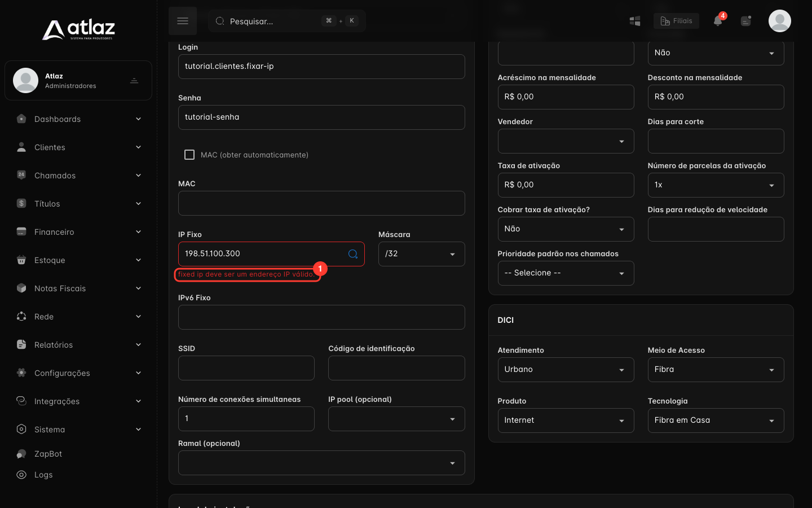The height and width of the screenshot is (508, 812).
Task: Open Número de parcelas da ativação dropdown
Action: tap(716, 185)
